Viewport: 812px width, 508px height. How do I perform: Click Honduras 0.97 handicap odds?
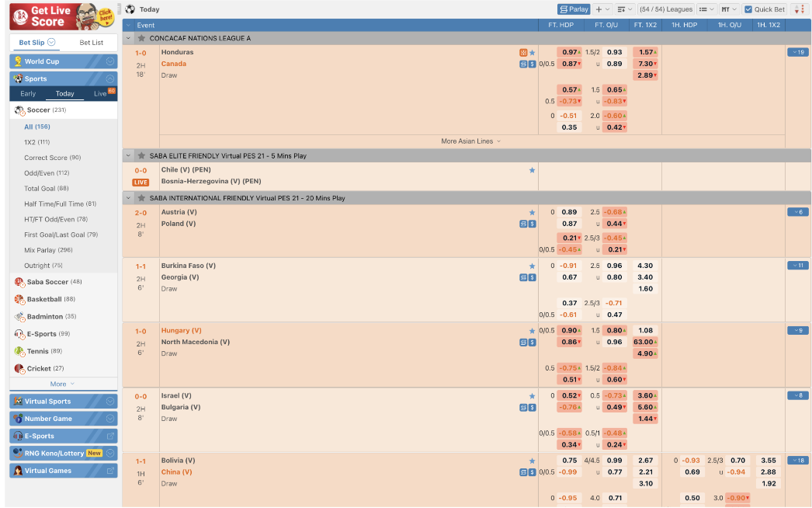570,52
